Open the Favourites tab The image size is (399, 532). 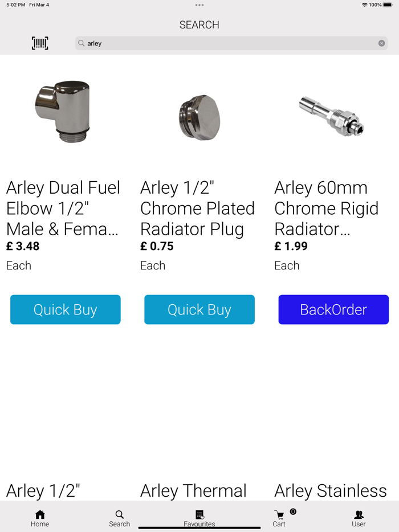click(x=199, y=519)
